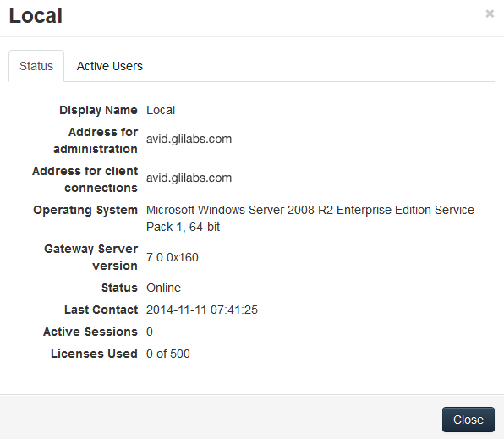The image size is (504, 439).
Task: Click the Local dialog title
Action: click(x=36, y=15)
